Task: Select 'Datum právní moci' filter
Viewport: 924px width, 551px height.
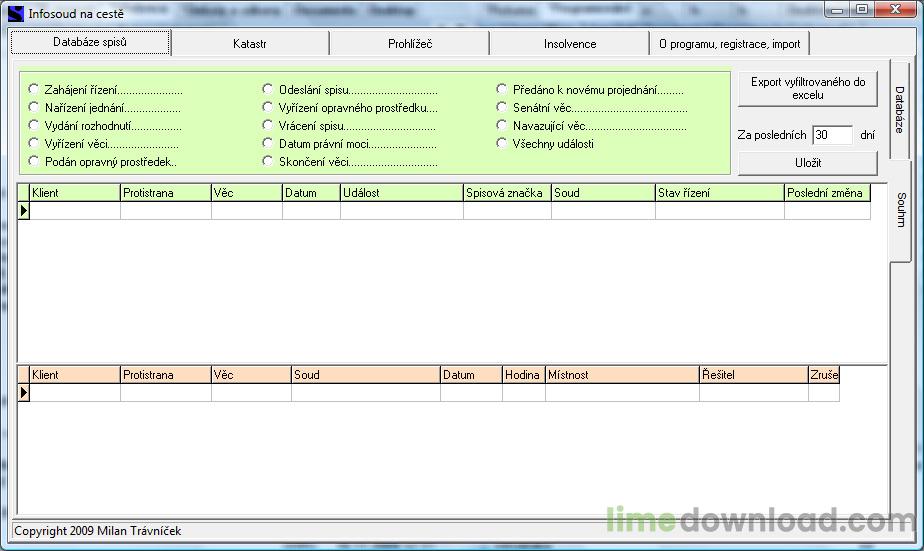Action: coord(268,143)
